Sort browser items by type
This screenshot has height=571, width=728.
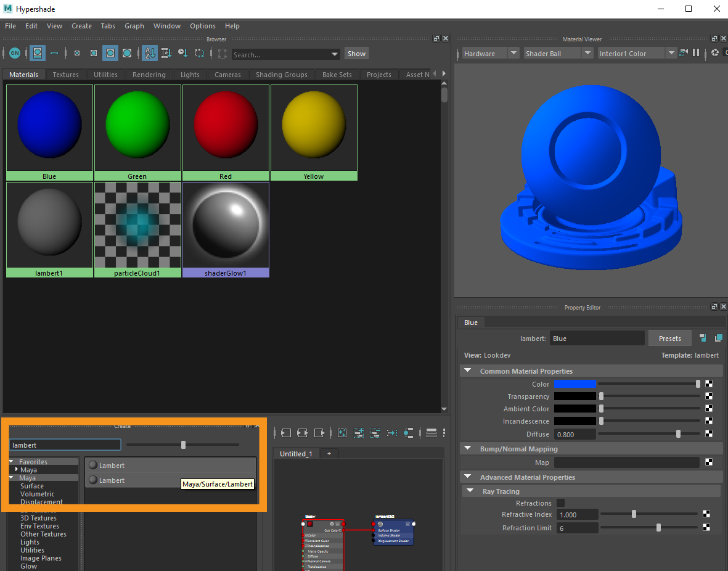[166, 54]
